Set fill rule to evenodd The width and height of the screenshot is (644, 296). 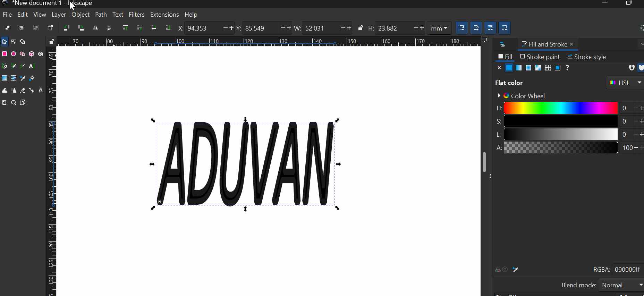tap(632, 68)
